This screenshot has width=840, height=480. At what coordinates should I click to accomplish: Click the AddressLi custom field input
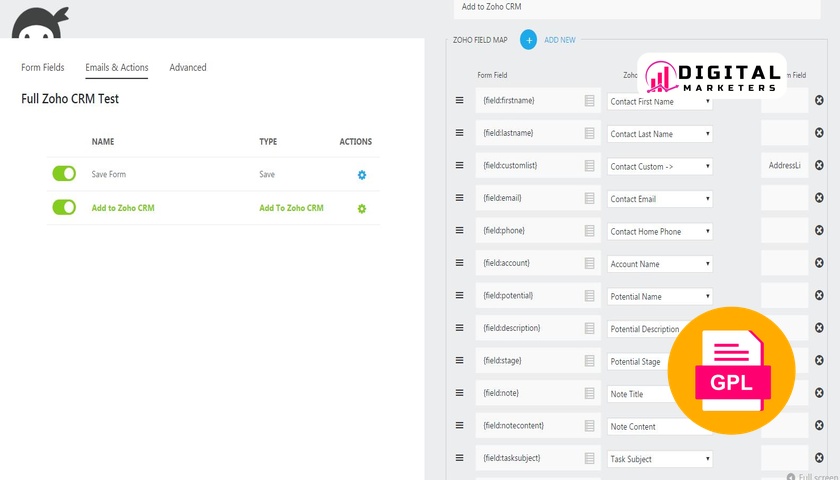click(784, 166)
